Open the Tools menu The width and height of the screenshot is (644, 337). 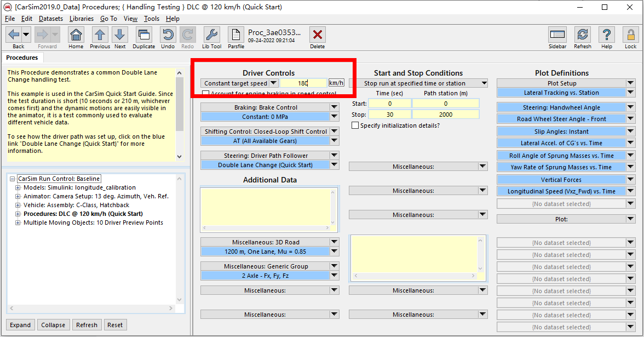(152, 19)
